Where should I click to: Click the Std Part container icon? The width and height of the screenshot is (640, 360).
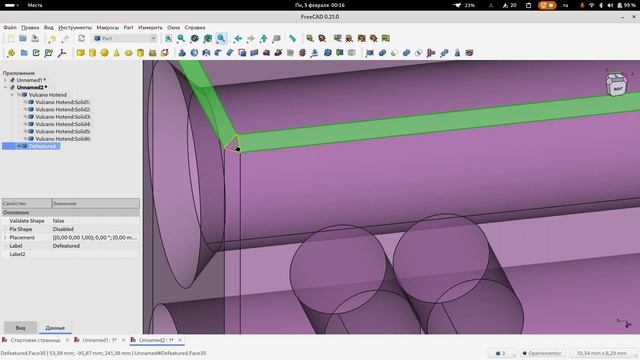[x=11, y=53]
